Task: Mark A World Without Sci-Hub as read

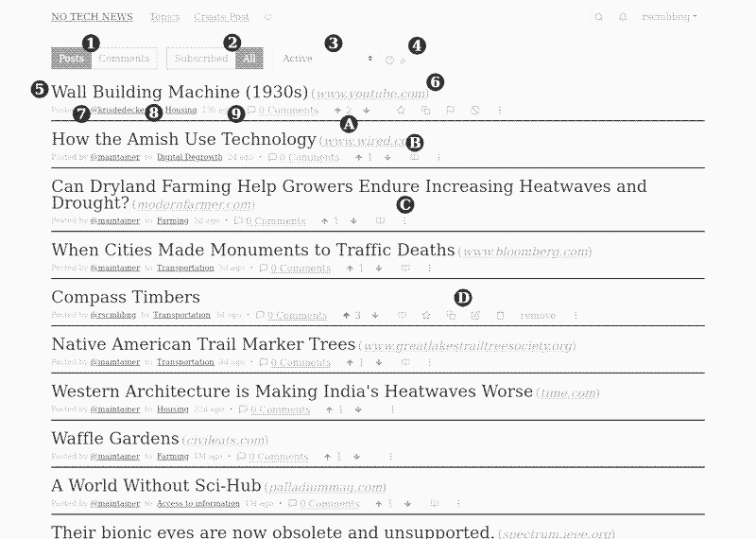Action: tap(435, 503)
